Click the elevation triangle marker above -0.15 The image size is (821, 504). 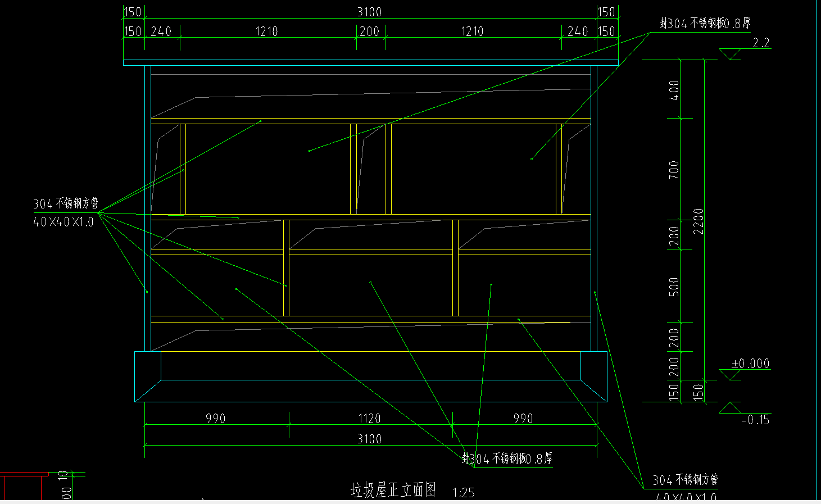coord(730,408)
